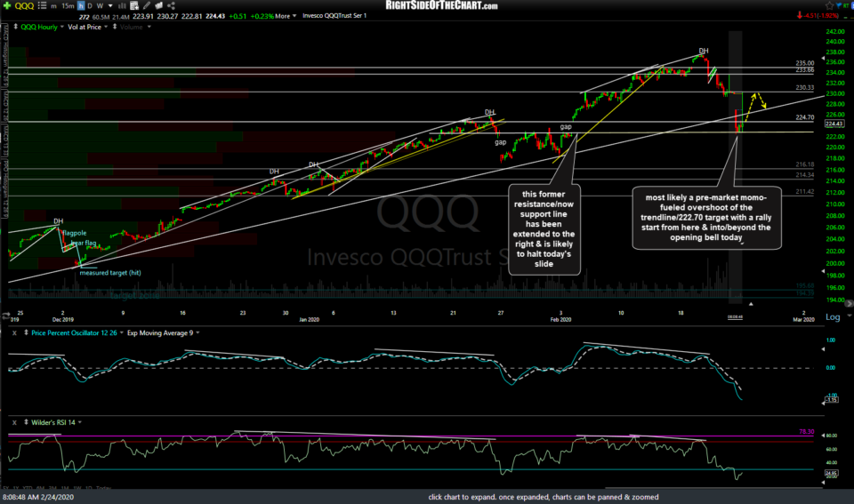Click move handle of Wilder's RSI
The width and height of the screenshot is (854, 504).
point(26,422)
